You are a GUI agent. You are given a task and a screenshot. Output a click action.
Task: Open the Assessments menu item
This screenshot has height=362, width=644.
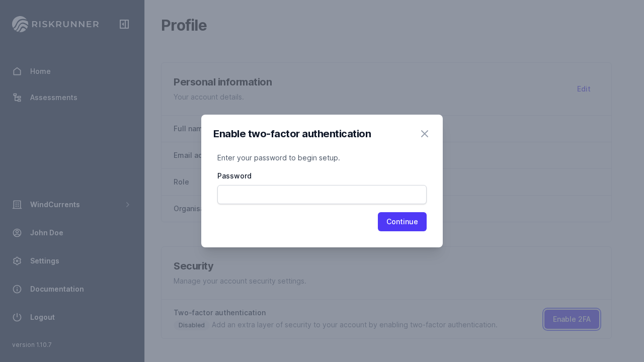(x=53, y=98)
